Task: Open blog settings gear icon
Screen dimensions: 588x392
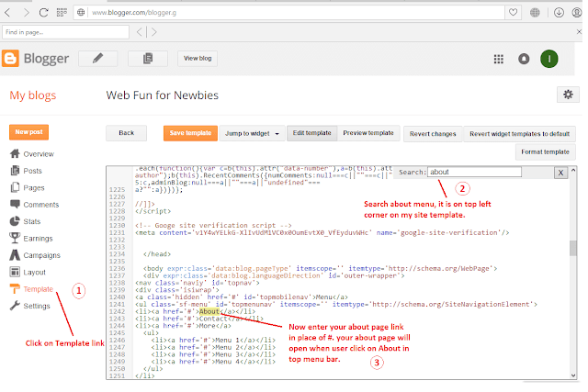Action: 568,95
